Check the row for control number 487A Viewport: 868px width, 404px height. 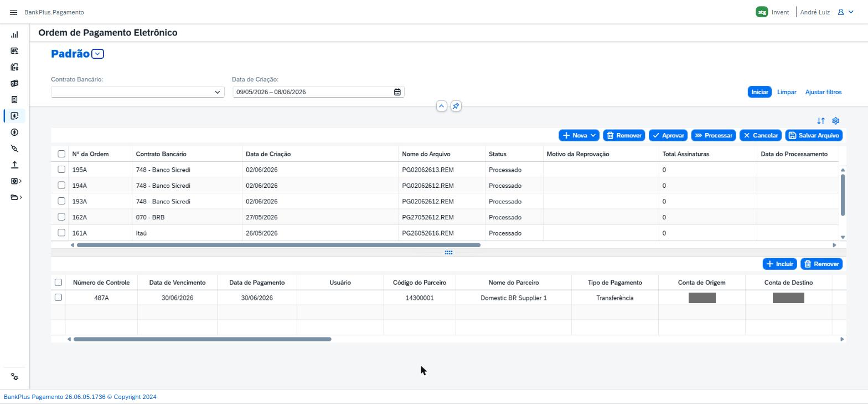coord(58,298)
